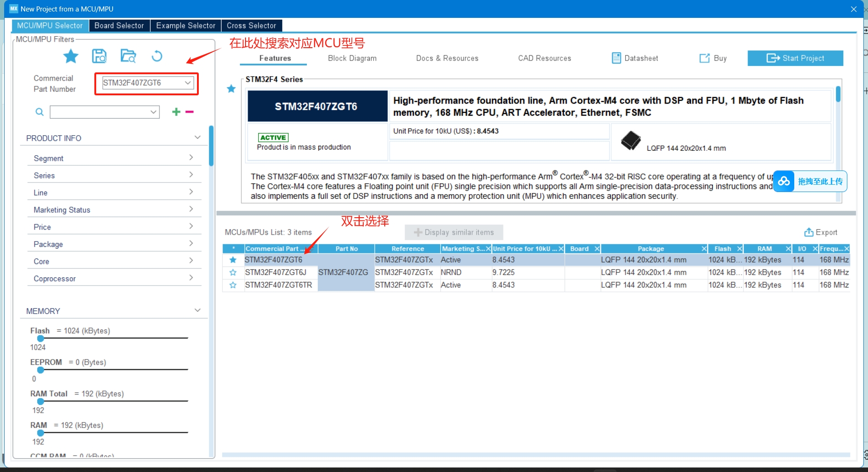Add filter with green plus icon
This screenshot has height=472, width=868.
coord(176,112)
